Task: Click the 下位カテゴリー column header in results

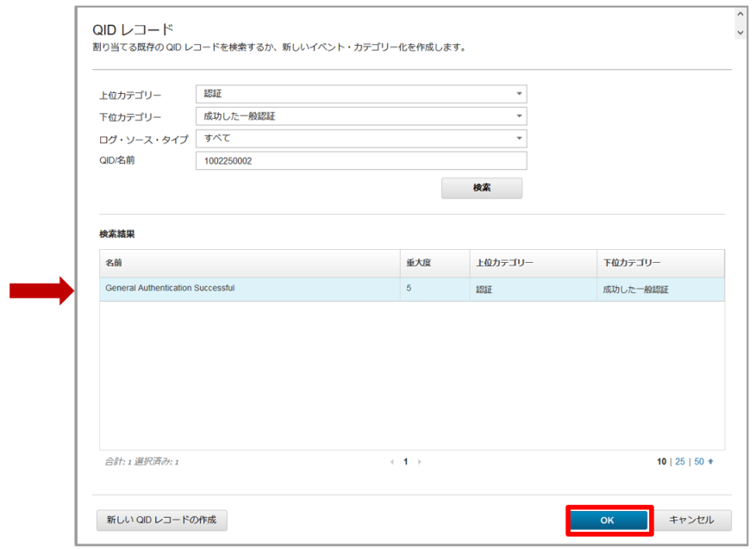Action: (x=660, y=263)
